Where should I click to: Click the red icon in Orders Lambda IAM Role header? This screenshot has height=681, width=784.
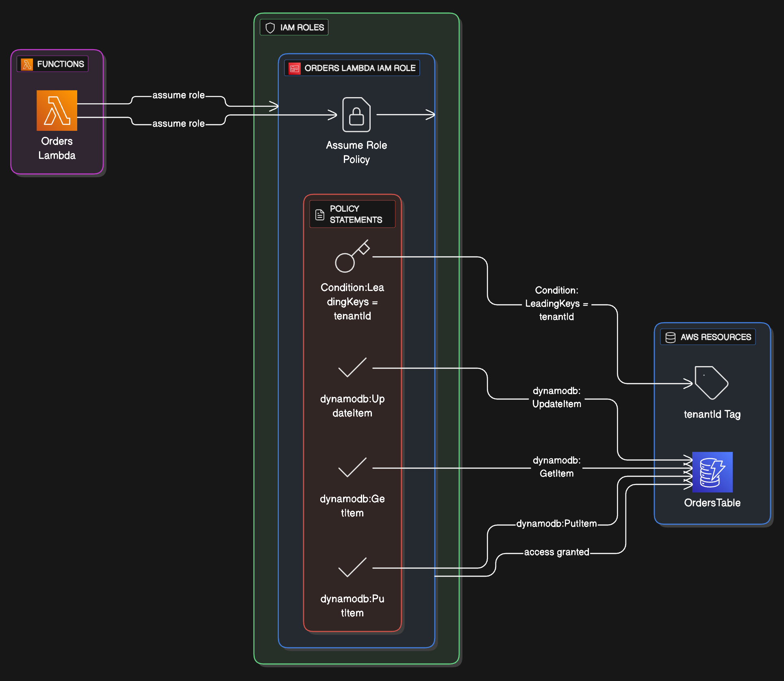[x=295, y=68]
